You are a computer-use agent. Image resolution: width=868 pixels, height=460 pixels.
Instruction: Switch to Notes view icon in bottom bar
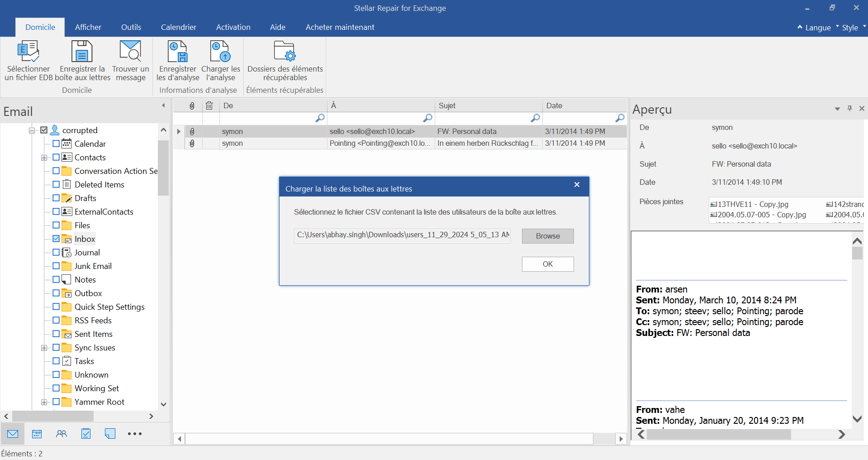click(x=110, y=434)
